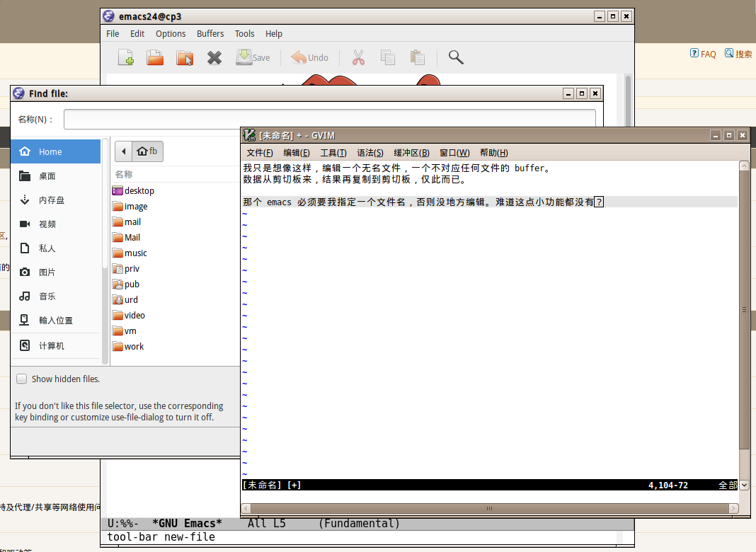Click the Emacs open directory toolbar icon

(x=185, y=57)
